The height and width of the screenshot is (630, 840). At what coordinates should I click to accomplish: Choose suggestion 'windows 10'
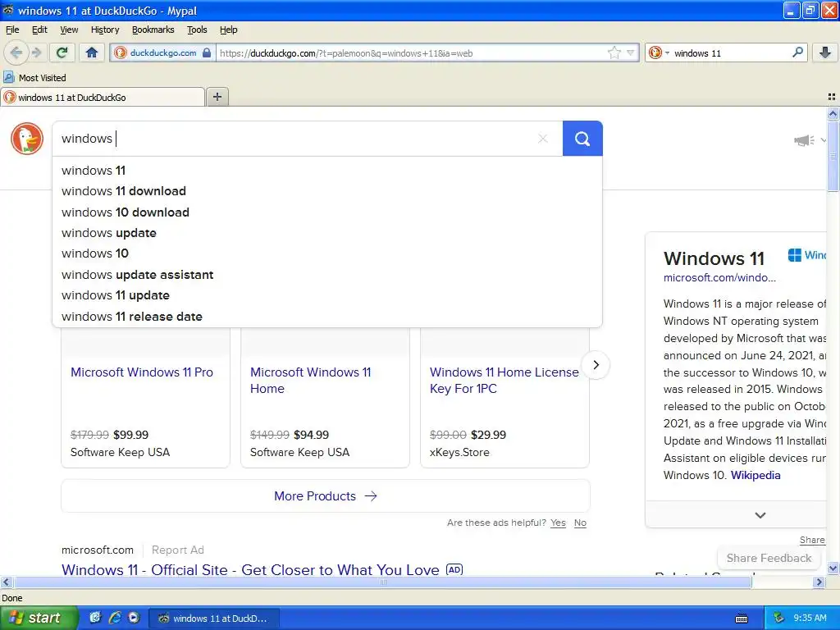click(326, 253)
